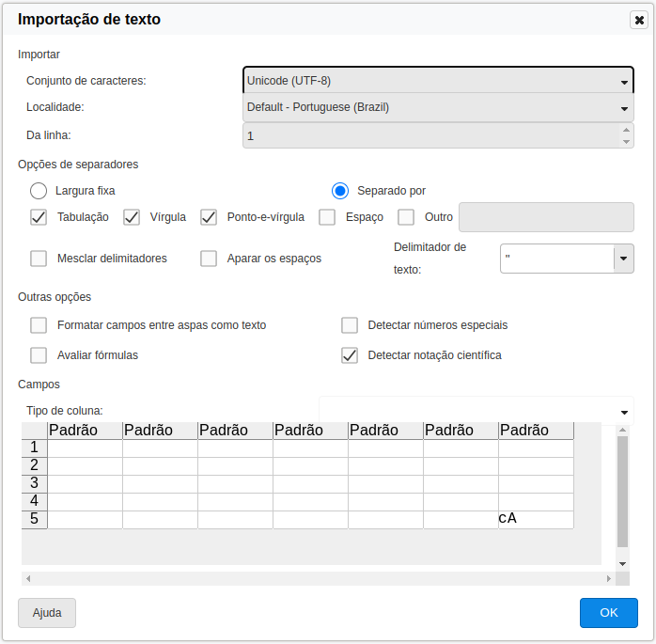656x644 pixels.
Task: Close the Importação de texto dialog
Action: coord(638,20)
